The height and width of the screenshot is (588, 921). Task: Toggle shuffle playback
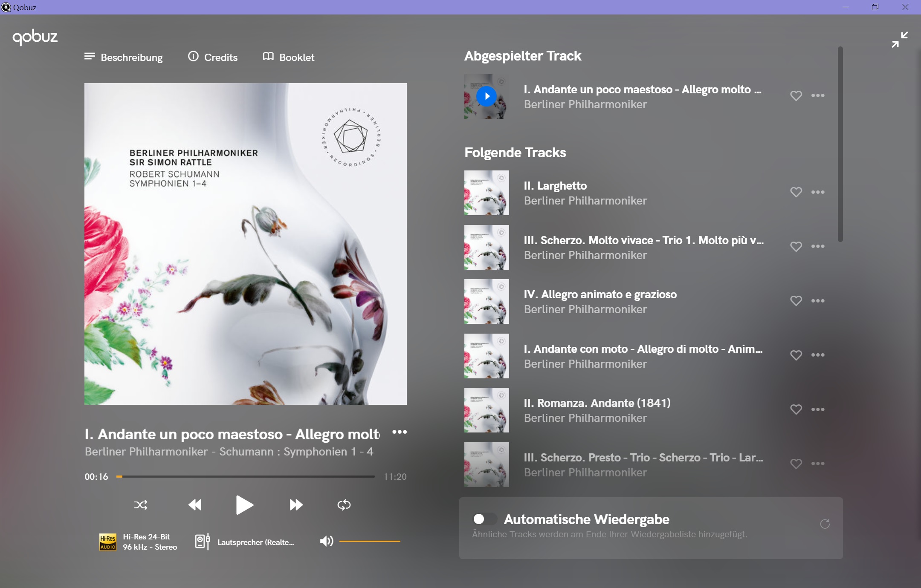point(141,505)
